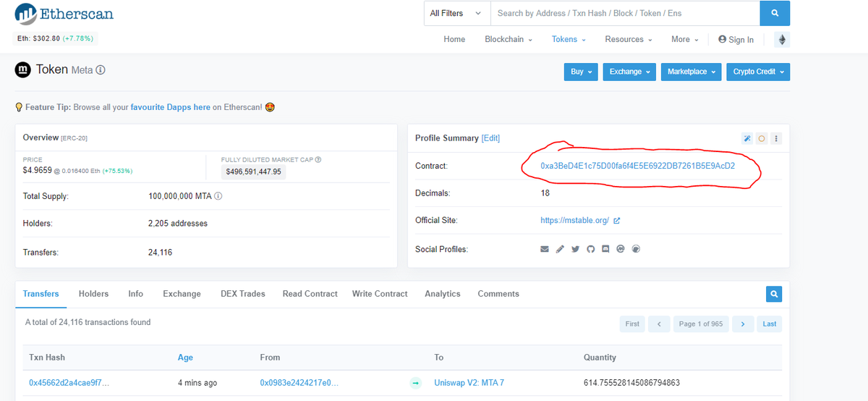Image resolution: width=868 pixels, height=401 pixels.
Task: Switch to the Read Contract tab
Action: pyautogui.click(x=310, y=294)
